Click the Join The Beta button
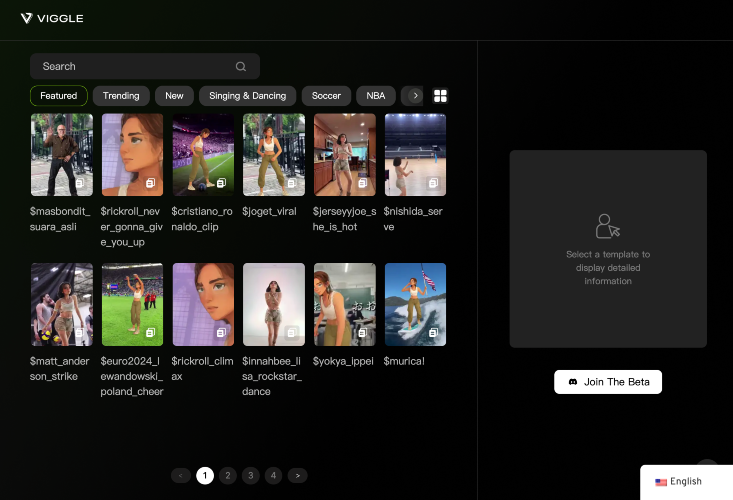 [608, 382]
